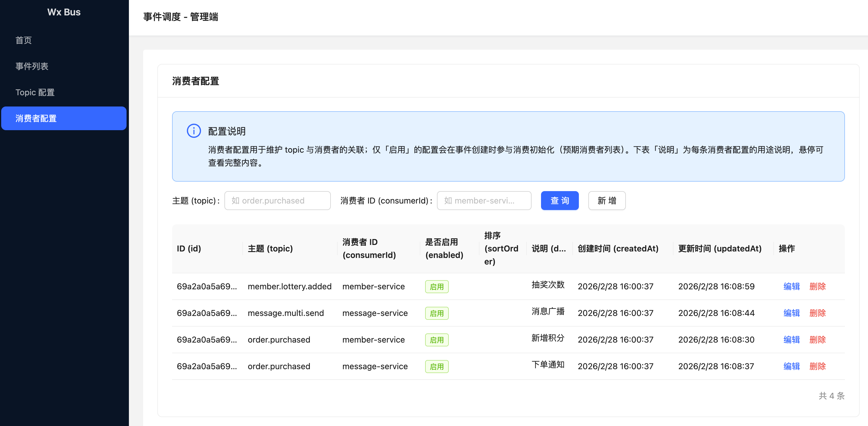Open Topic 配置 in the sidebar
The width and height of the screenshot is (868, 426).
pos(35,92)
